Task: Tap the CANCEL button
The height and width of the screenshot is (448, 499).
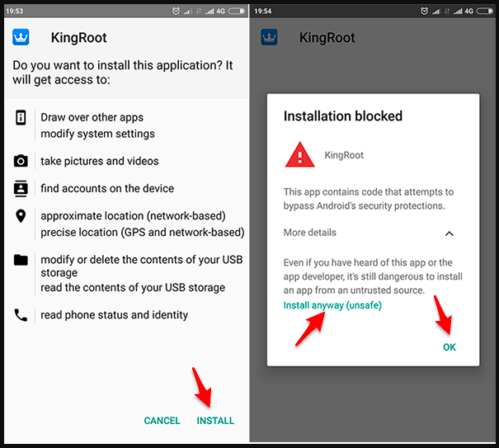Action: [x=162, y=421]
